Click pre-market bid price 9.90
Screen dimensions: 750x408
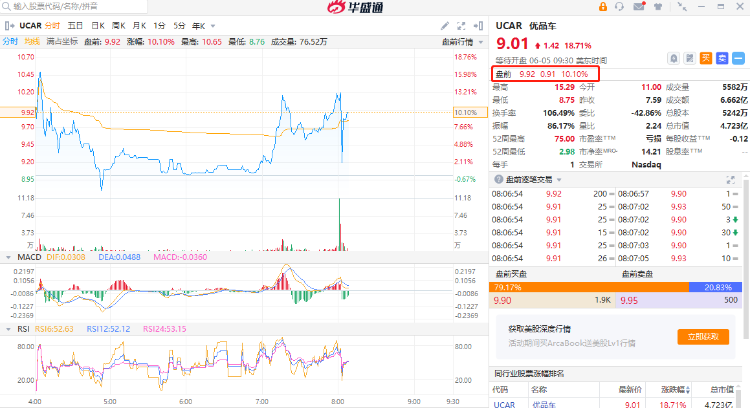pyautogui.click(x=502, y=300)
